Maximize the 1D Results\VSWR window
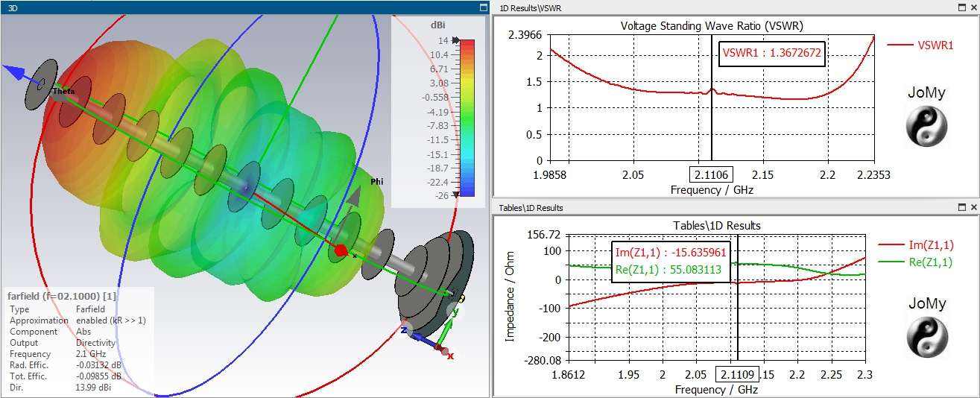This screenshot has width=980, height=398. pos(961,7)
